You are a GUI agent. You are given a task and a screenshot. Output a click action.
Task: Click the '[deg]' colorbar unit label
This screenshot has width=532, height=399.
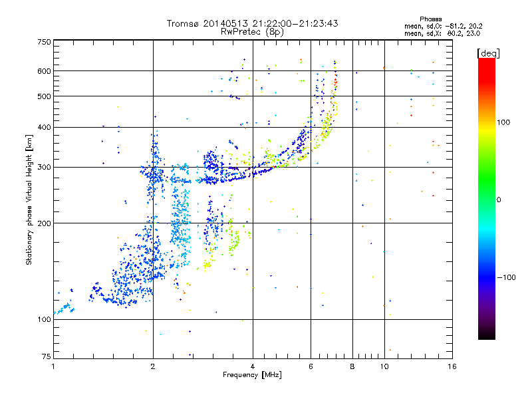(x=488, y=53)
